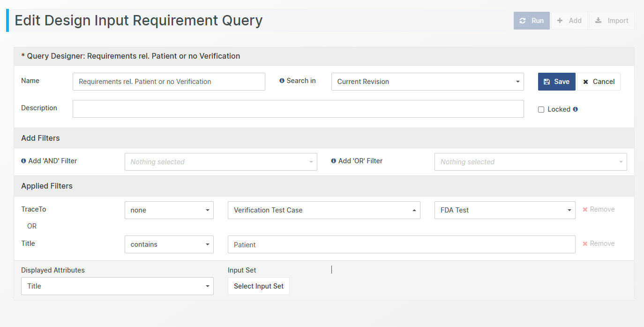
Task: Open the Current Revision dropdown
Action: [x=427, y=82]
